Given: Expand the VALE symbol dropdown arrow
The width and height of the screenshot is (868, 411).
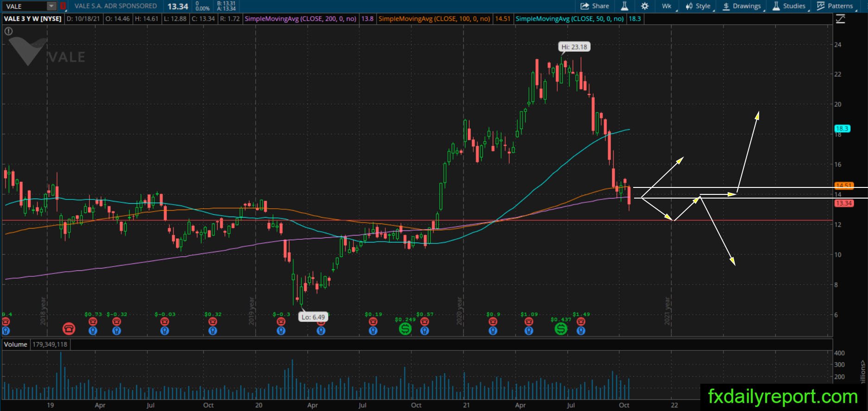Looking at the screenshot, I should click(51, 6).
